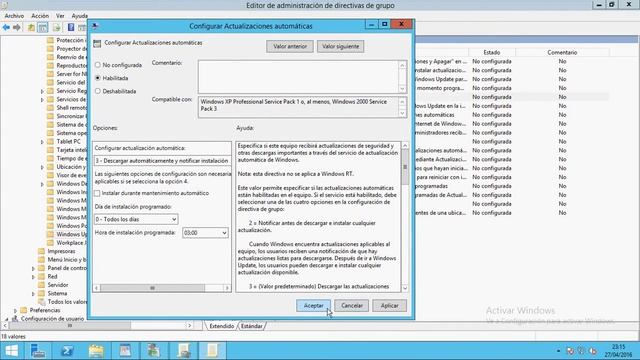
Task: Click the help scrollbar down arrow
Action: [x=405, y=288]
